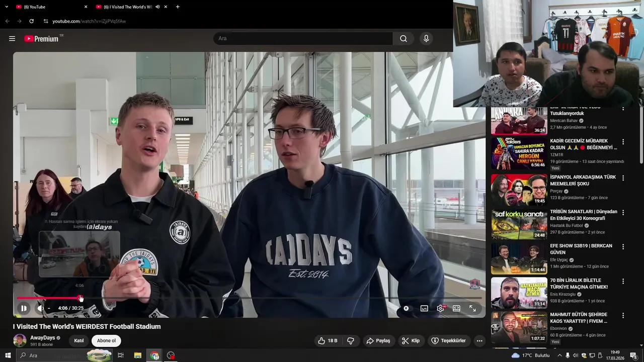
Task: Show hidden system tray icons
Action: point(559,355)
